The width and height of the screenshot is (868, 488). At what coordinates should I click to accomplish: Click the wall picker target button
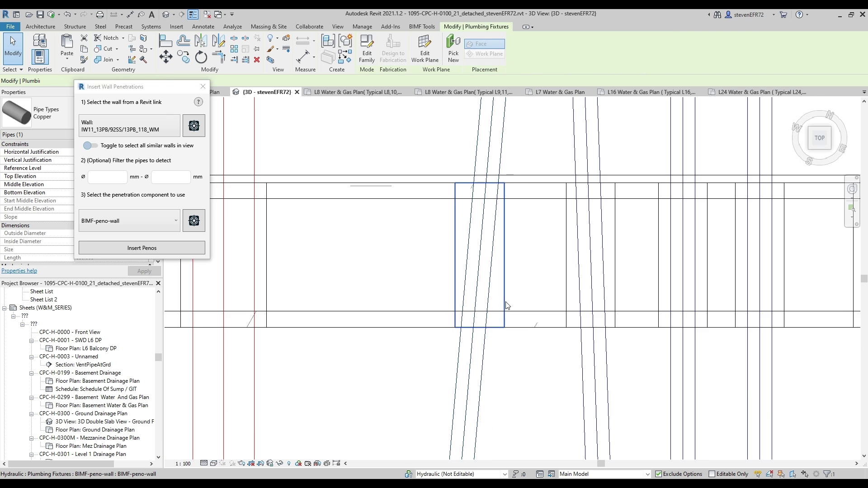(193, 126)
